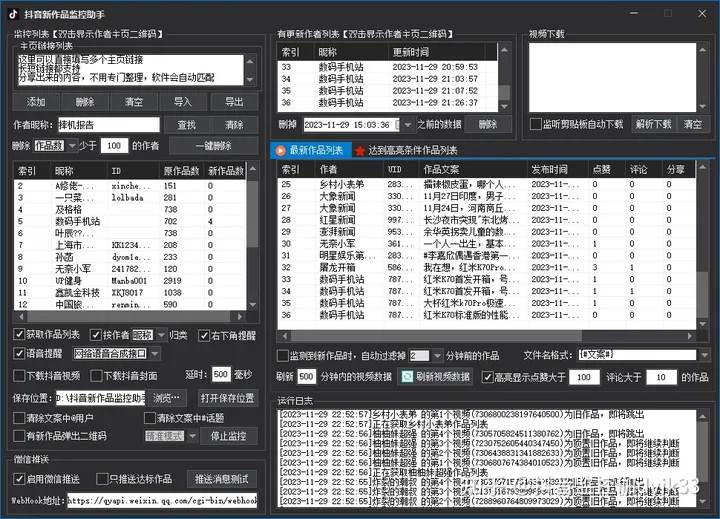Open the 昵称 classify-by dropdown
This screenshot has width=720, height=519.
(161, 335)
